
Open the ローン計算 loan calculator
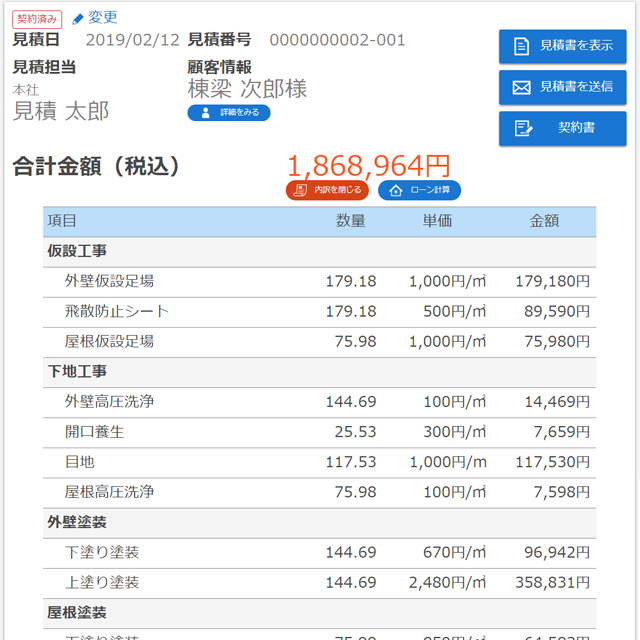click(x=419, y=190)
